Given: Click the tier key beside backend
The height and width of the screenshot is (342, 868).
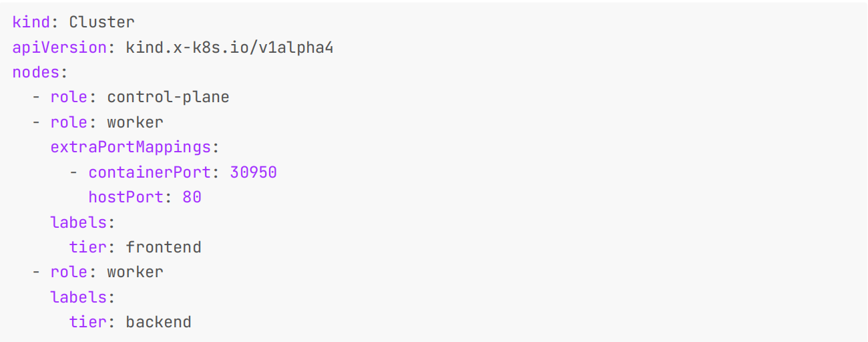Looking at the screenshot, I should pyautogui.click(x=87, y=323).
